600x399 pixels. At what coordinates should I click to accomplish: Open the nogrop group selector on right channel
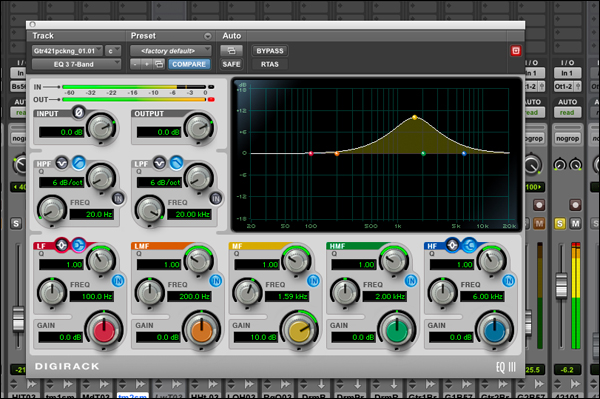click(567, 138)
